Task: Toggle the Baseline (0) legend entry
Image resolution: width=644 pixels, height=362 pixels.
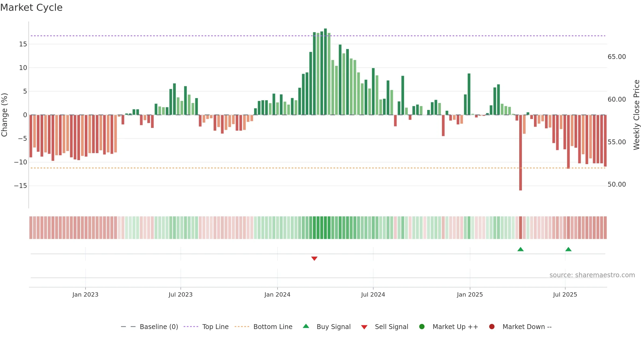Action: [x=149, y=327]
